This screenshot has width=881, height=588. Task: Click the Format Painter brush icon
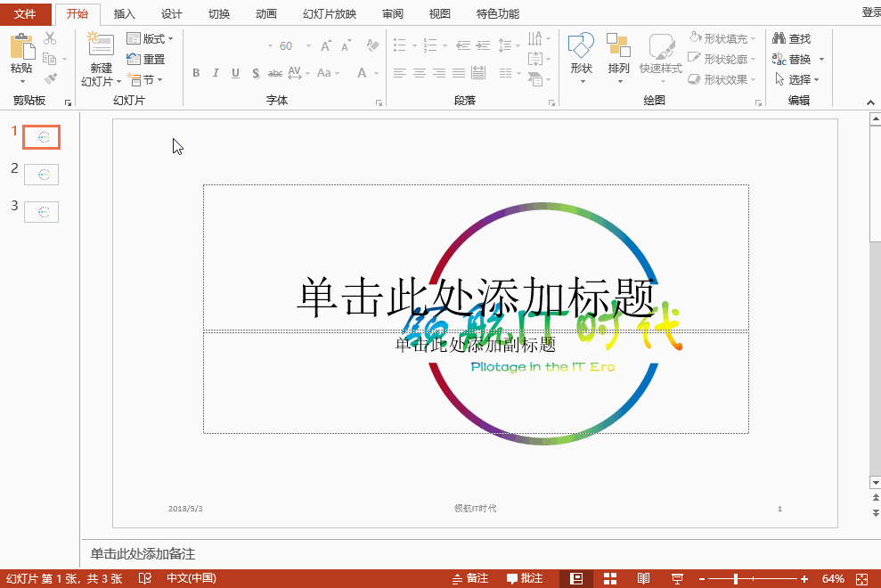pos(50,78)
